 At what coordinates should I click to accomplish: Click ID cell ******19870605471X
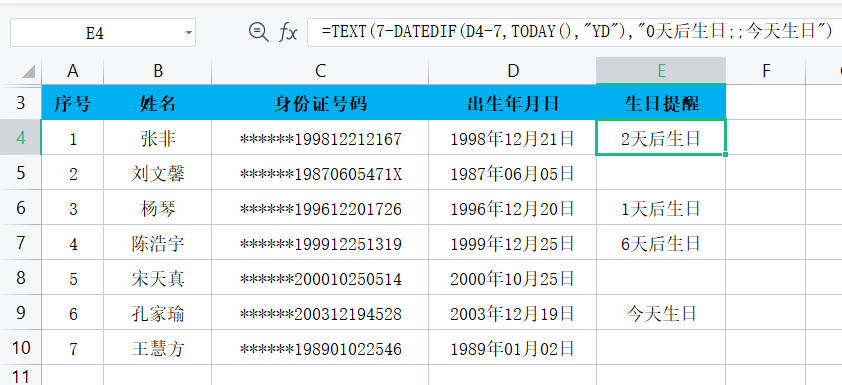320,173
